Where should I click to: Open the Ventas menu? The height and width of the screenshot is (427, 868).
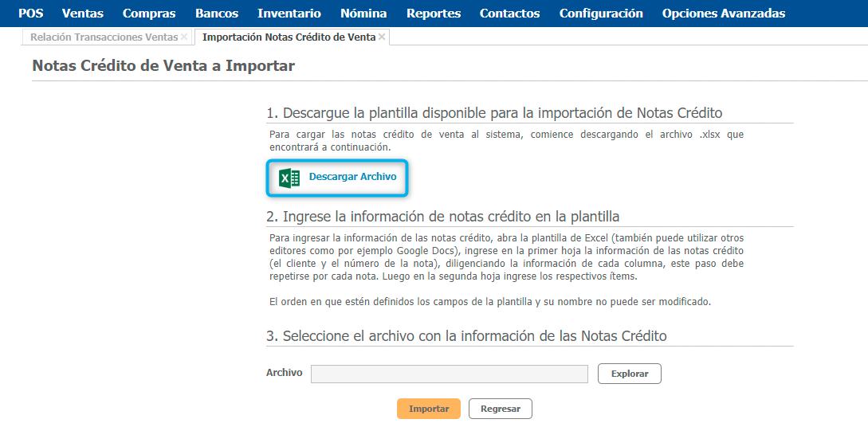tap(83, 14)
